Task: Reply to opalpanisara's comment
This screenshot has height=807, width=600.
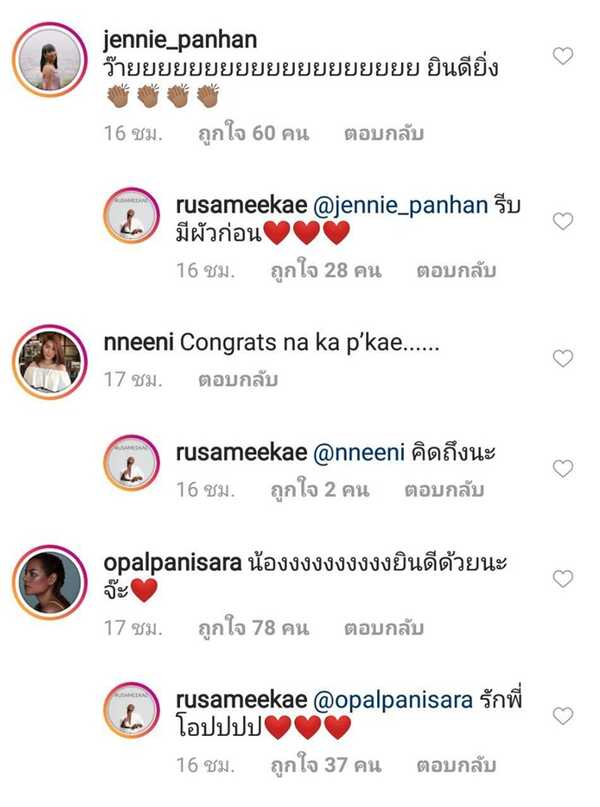Action: 384,628
